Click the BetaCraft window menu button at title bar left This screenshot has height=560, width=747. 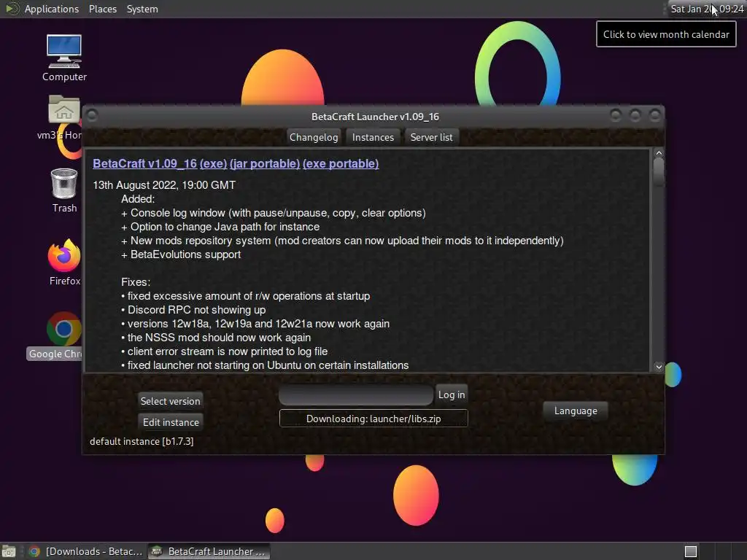tap(93, 116)
